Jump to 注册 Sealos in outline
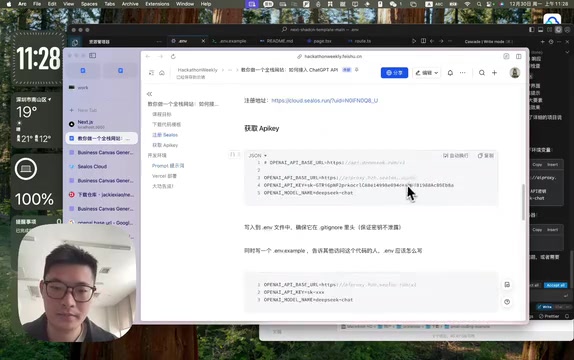The height and width of the screenshot is (360, 574). [x=165, y=135]
